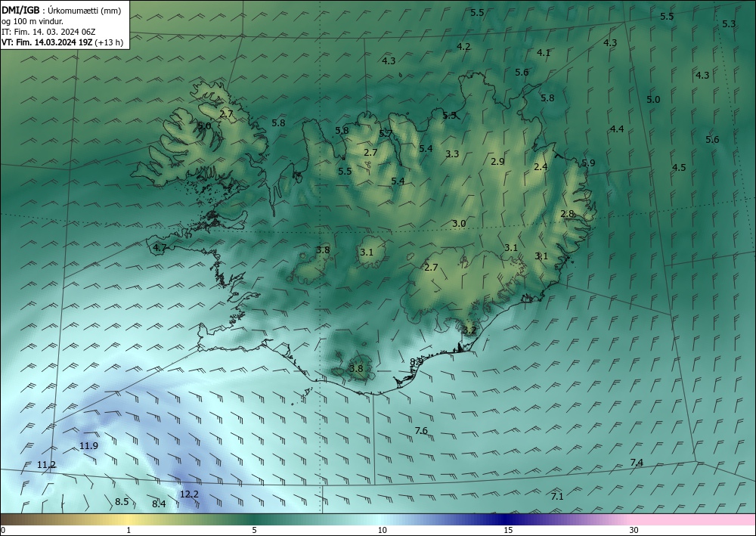Click the 5.7 value label

pos(386,134)
